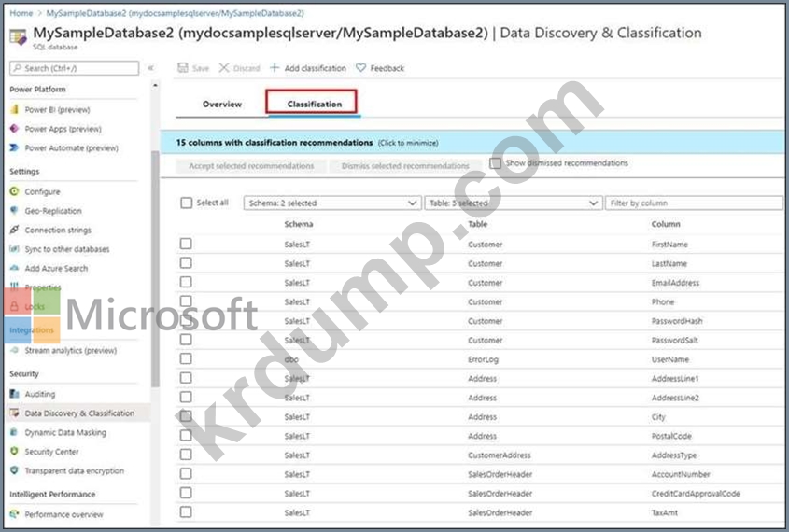This screenshot has height=532, width=789.
Task: Select the Security Center shield icon
Action: (15, 452)
